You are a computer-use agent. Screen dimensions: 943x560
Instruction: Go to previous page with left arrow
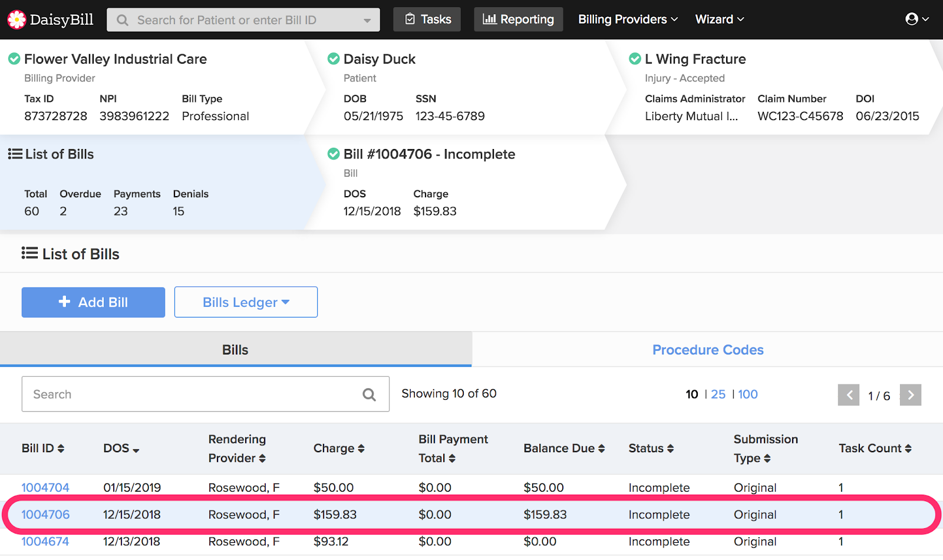[849, 395]
